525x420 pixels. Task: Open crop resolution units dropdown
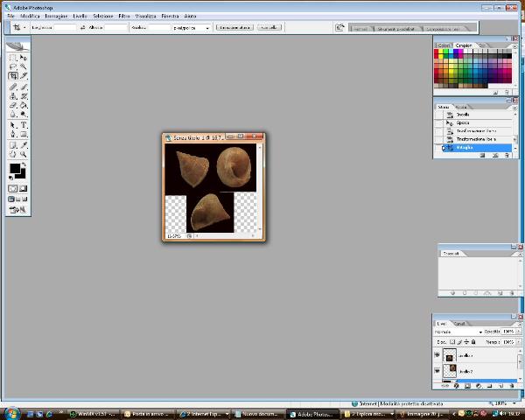[207, 28]
